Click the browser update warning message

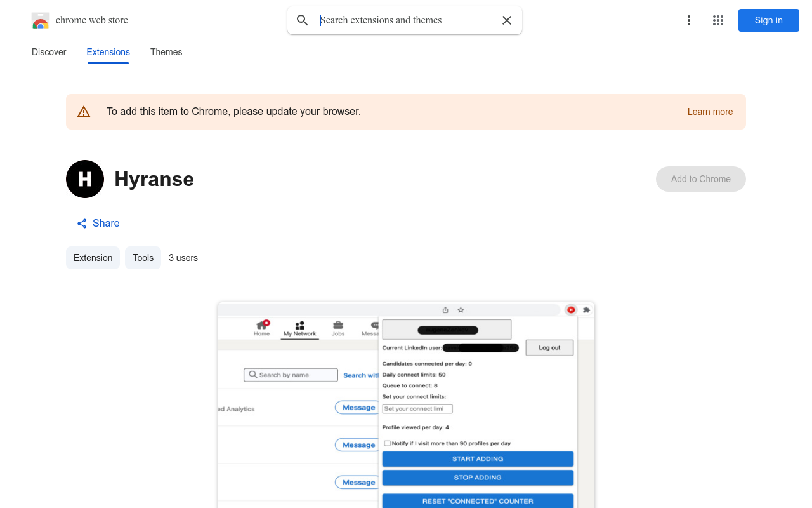pyautogui.click(x=233, y=112)
